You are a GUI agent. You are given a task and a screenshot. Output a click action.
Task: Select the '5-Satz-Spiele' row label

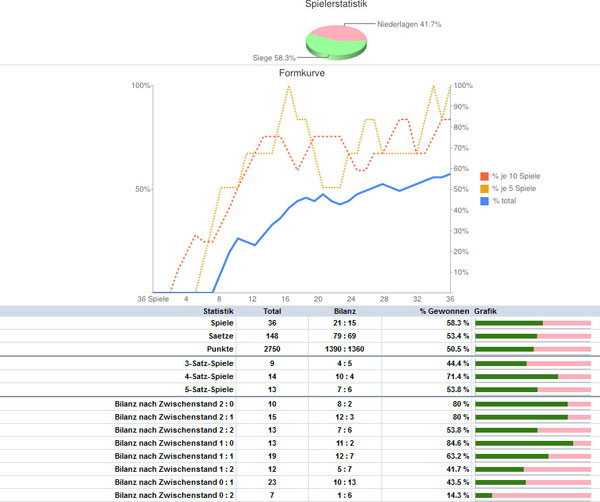coord(209,389)
